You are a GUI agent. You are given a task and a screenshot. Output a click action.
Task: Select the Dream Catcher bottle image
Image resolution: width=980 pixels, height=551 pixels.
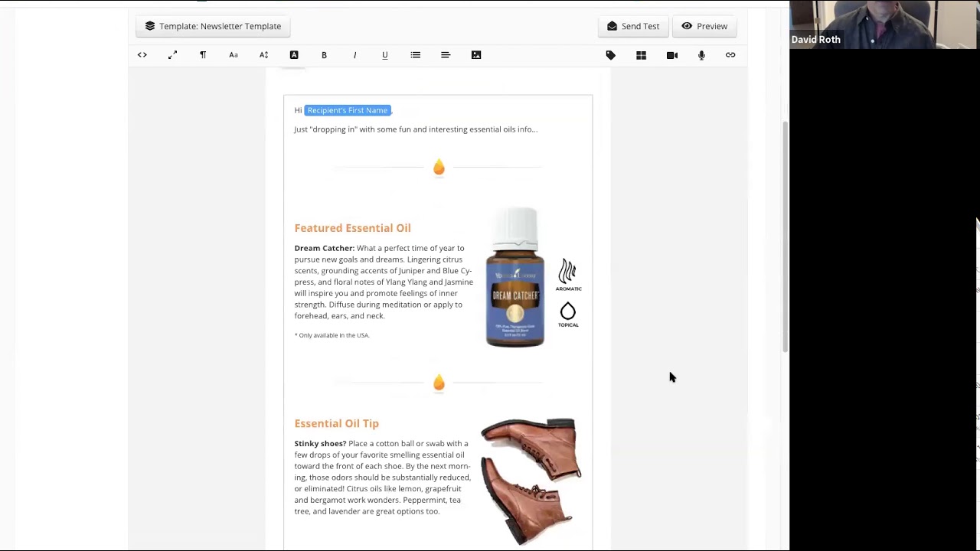(515, 277)
